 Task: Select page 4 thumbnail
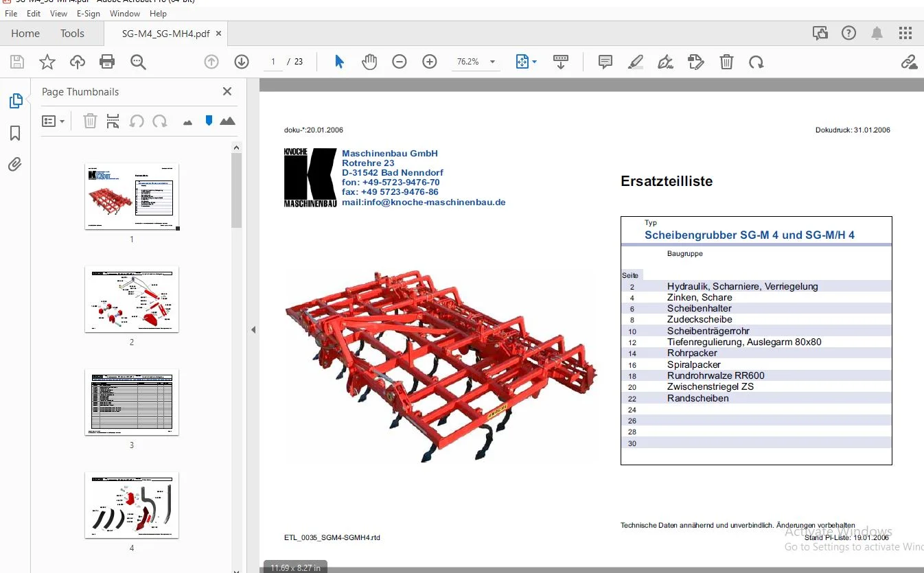(132, 505)
